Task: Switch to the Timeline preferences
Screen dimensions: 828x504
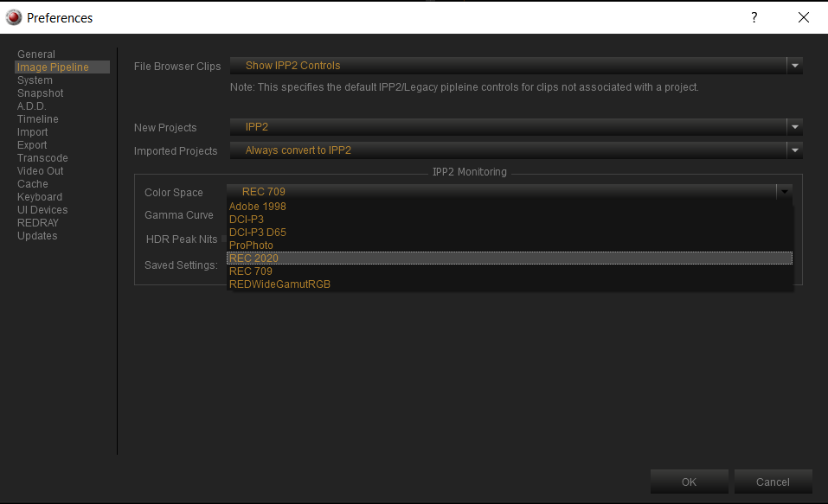Action: (x=37, y=118)
